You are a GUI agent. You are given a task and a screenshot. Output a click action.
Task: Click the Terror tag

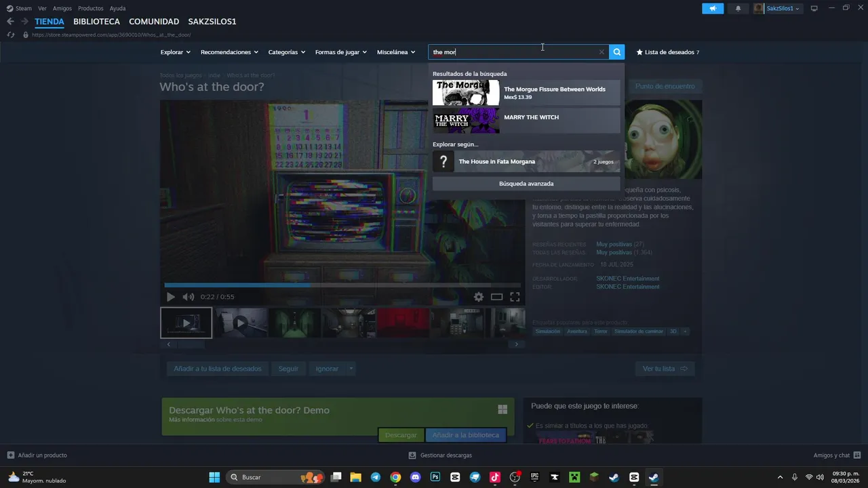(601, 331)
